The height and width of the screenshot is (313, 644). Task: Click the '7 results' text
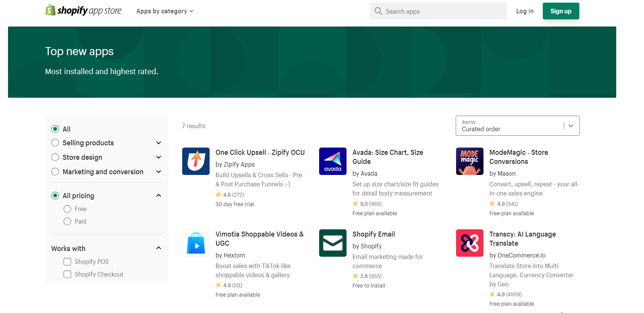pos(194,126)
